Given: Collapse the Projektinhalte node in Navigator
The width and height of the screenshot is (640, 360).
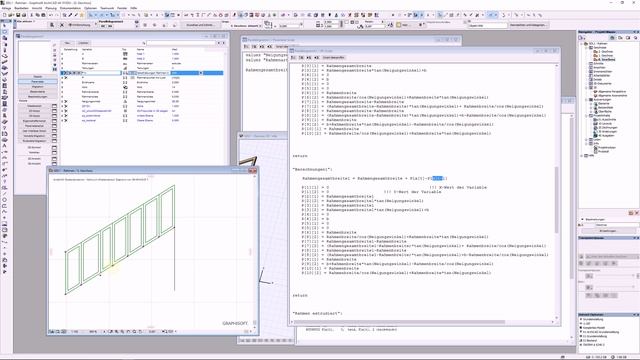Looking at the screenshot, I should point(586,116).
